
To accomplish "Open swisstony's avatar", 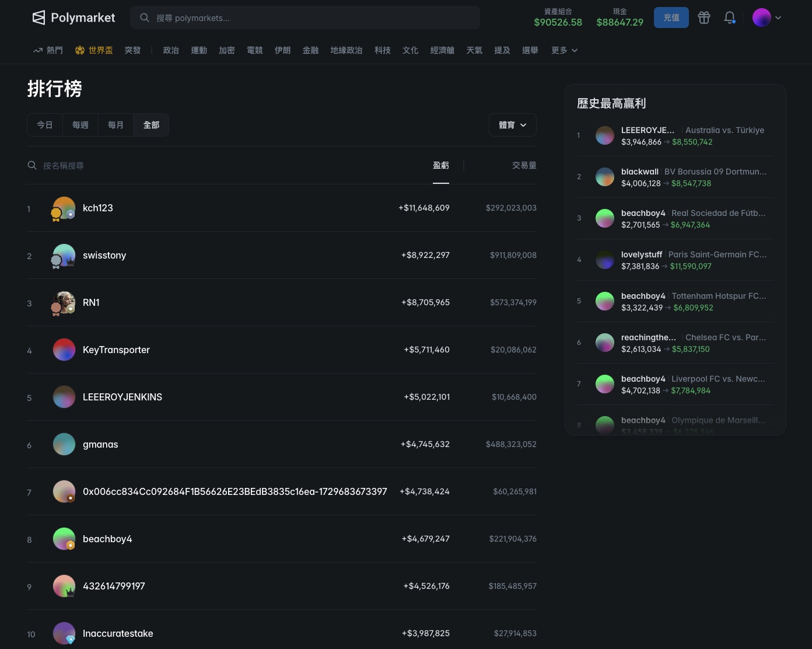I will 64,255.
